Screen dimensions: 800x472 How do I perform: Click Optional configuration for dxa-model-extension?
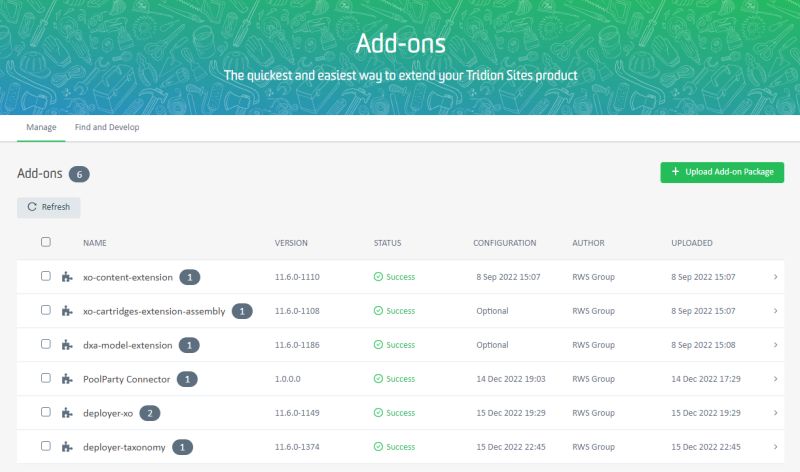click(x=492, y=345)
